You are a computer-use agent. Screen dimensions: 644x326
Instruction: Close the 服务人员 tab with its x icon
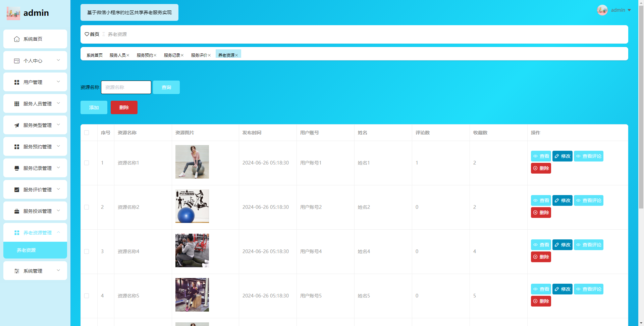click(128, 55)
